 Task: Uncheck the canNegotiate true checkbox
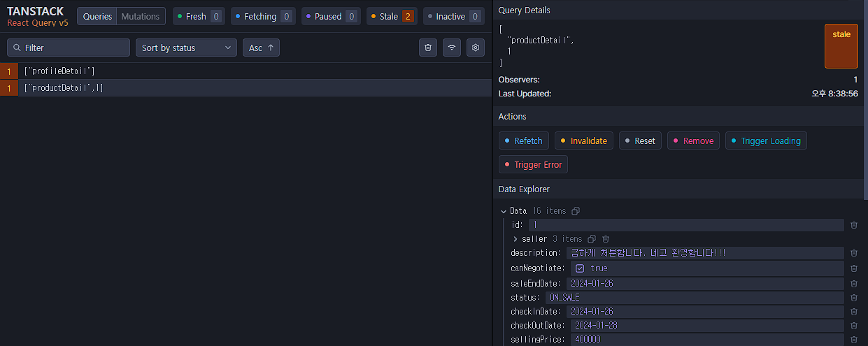click(580, 268)
